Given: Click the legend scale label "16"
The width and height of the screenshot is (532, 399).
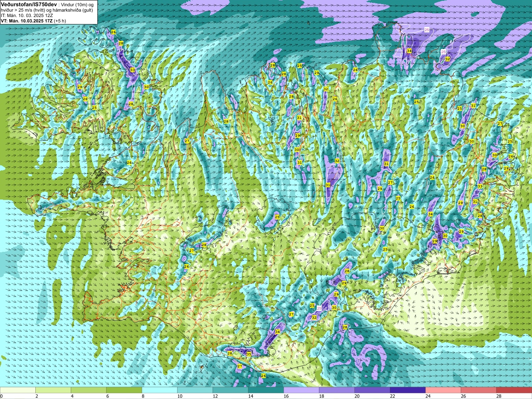Looking at the screenshot, I should (286, 396).
